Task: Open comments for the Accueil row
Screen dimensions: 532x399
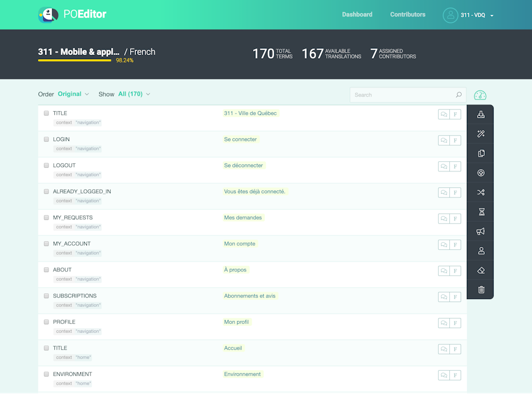Action: click(444, 349)
